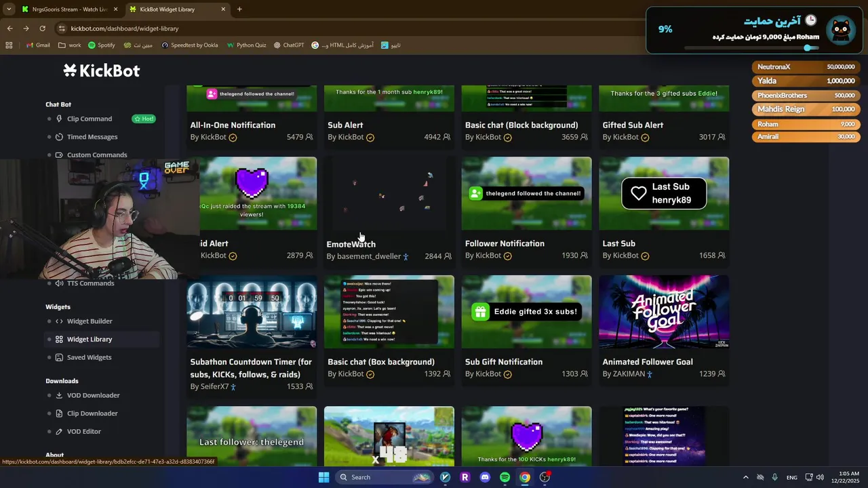Open Subathon Countdown Timer widget title
This screenshot has width=868, height=488.
251,368
